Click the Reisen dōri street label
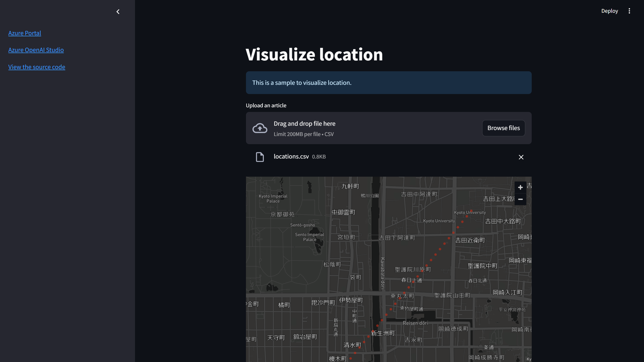The image size is (644, 362). click(415, 323)
